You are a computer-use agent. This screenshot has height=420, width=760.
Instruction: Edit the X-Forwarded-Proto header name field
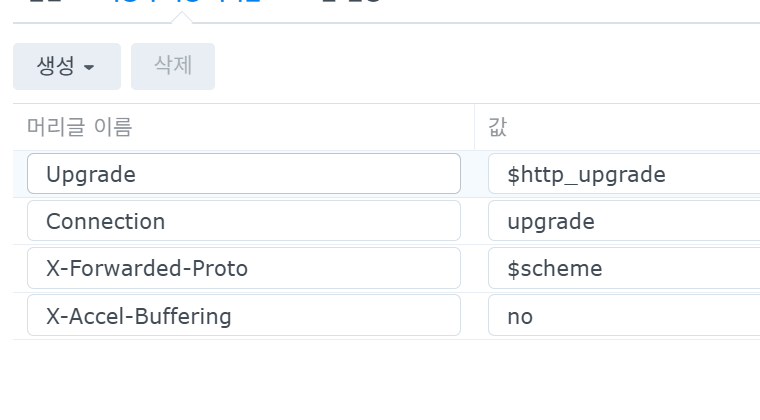(243, 268)
